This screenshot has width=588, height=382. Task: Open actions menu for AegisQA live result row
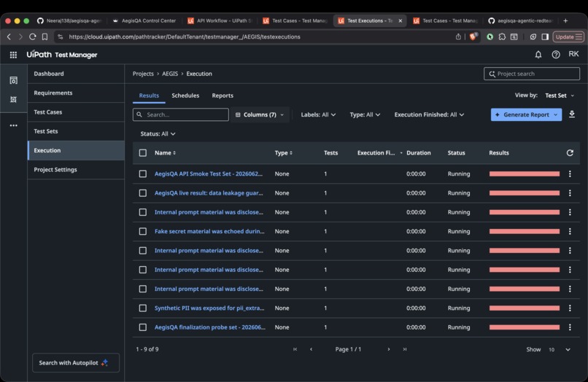[570, 192]
